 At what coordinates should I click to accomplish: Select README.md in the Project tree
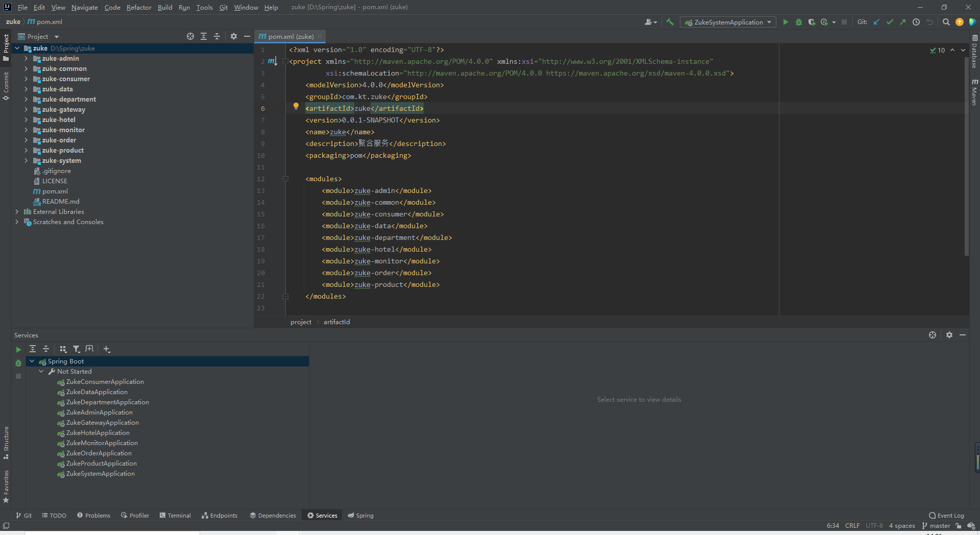61,201
